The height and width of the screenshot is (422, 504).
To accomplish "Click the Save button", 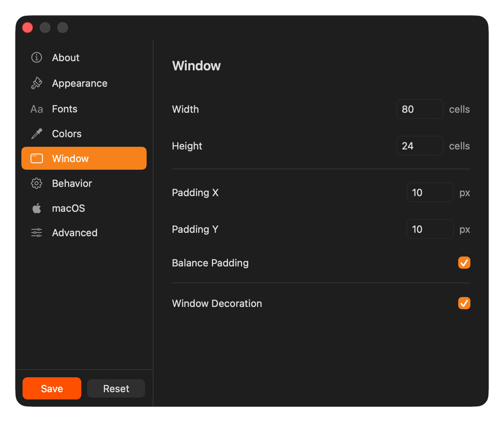I will 52,388.
